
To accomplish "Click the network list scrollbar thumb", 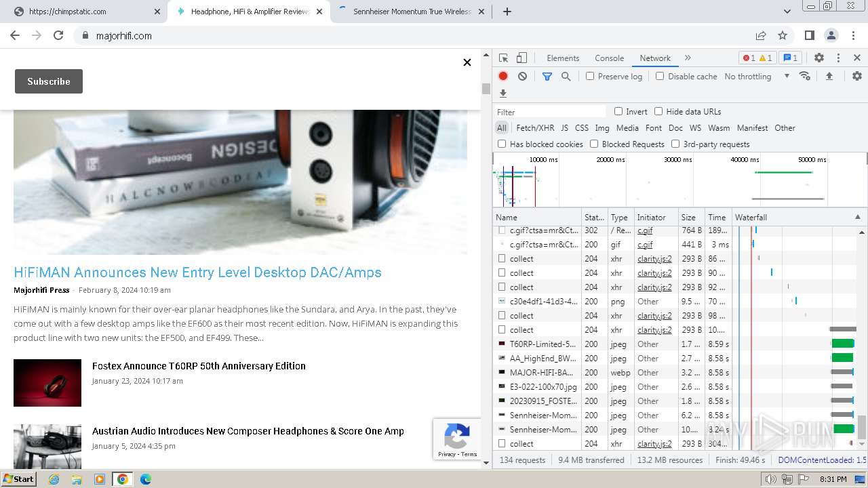I will pyautogui.click(x=862, y=427).
